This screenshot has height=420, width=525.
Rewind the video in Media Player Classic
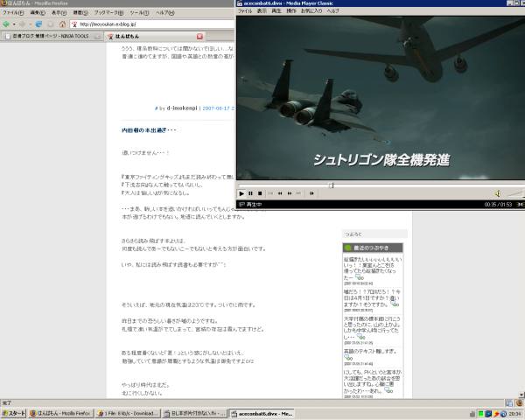(x=280, y=193)
